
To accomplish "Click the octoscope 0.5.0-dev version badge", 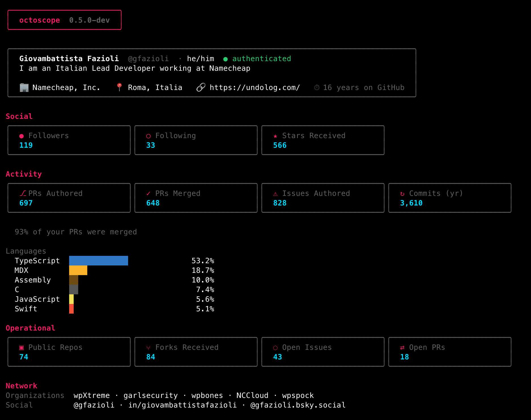I will tap(65, 20).
